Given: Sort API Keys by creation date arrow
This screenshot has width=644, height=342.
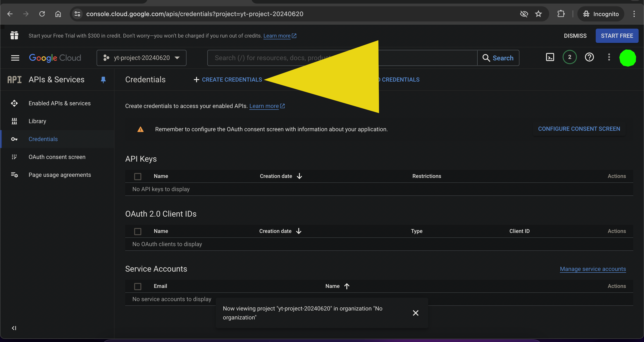Looking at the screenshot, I should pos(299,176).
